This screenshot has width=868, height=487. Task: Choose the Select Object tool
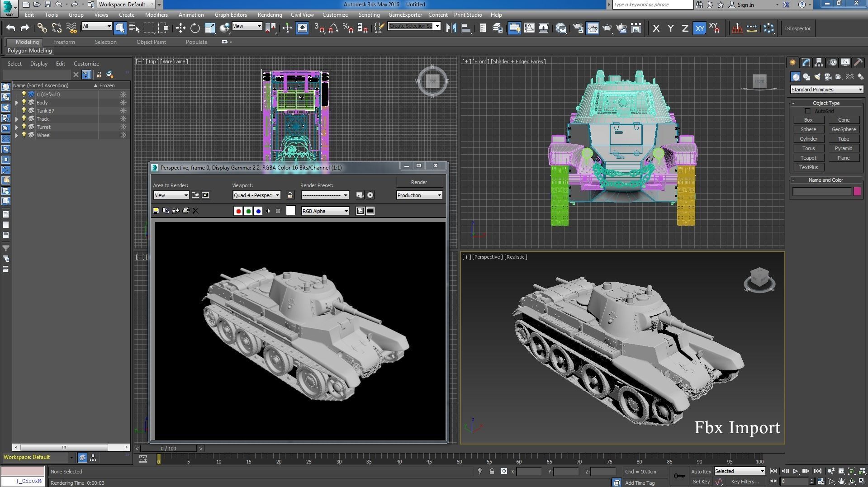coord(120,28)
